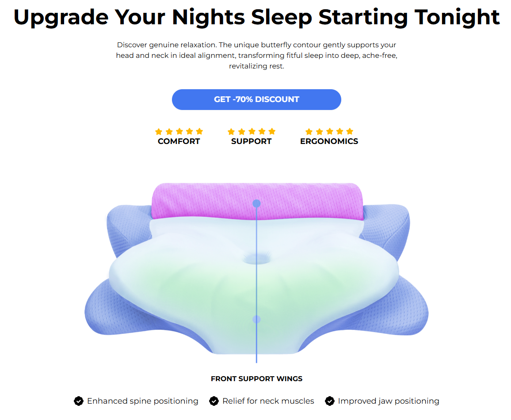
Task: Click the first star under COMFORT
Action: [x=158, y=131]
